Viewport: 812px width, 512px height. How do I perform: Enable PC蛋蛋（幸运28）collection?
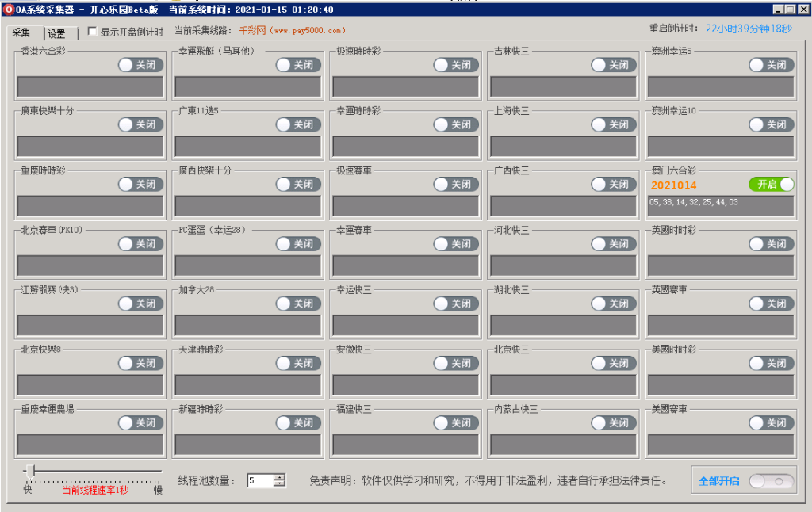[x=297, y=243]
